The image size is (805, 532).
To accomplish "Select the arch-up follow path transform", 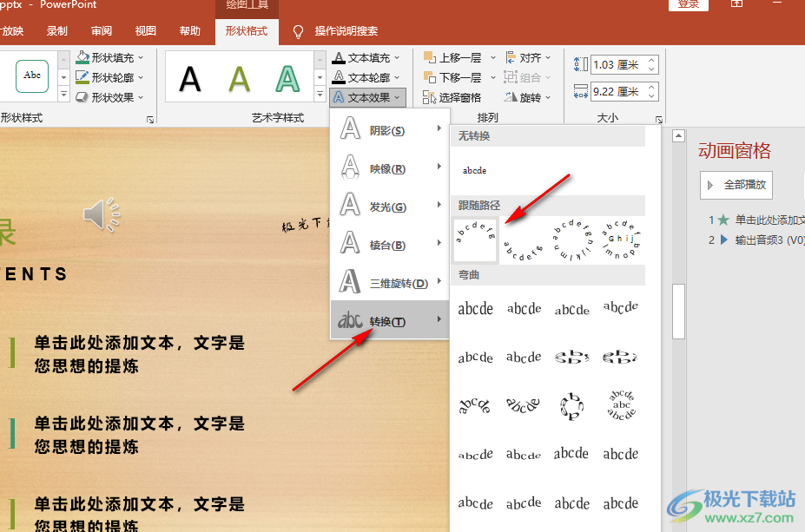I will click(x=475, y=240).
